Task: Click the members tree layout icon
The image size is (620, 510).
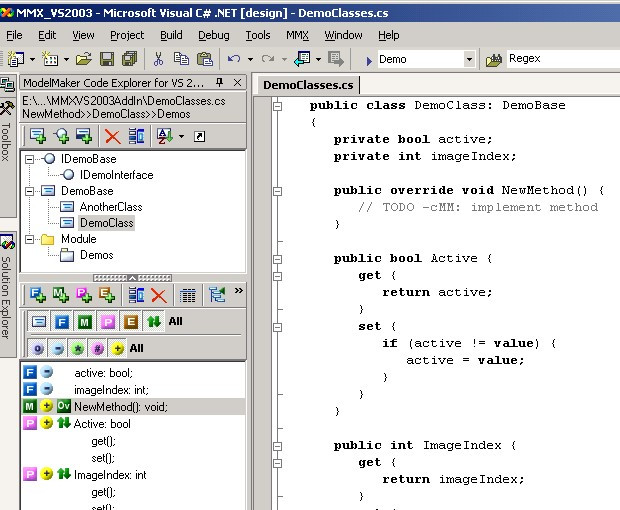Action: click(217, 295)
